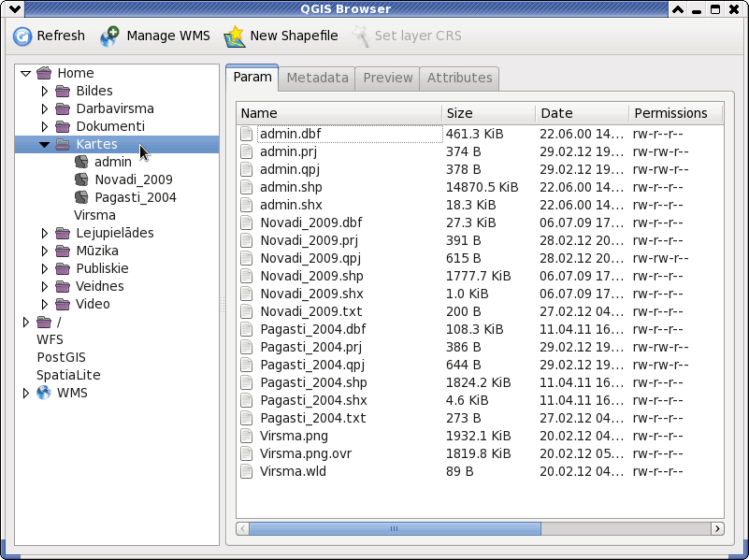
Task: Switch to the Attributes tab
Action: (459, 79)
